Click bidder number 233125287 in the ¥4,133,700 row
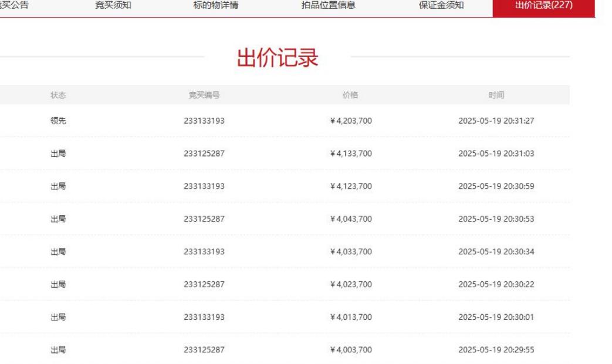Screen dimensions: 612x364 pyautogui.click(x=204, y=154)
